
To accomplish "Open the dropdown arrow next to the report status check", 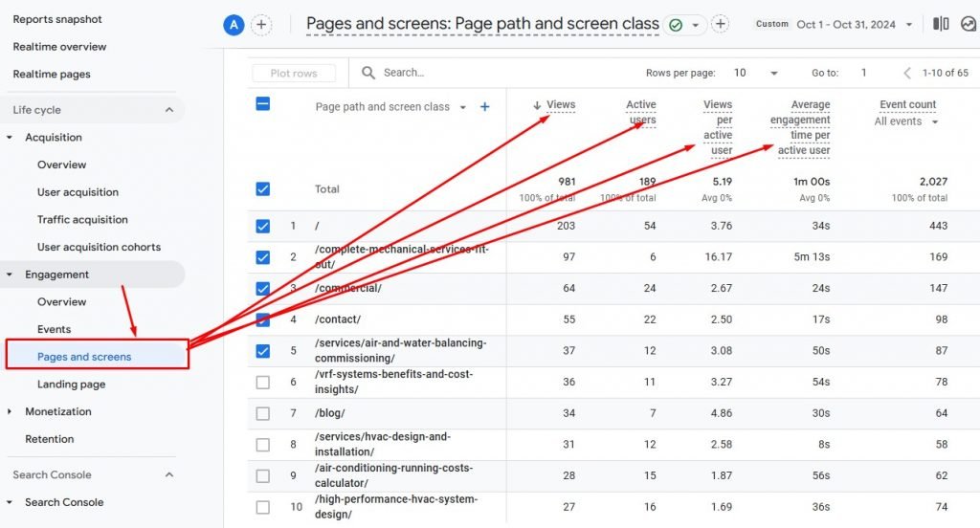I will [695, 25].
